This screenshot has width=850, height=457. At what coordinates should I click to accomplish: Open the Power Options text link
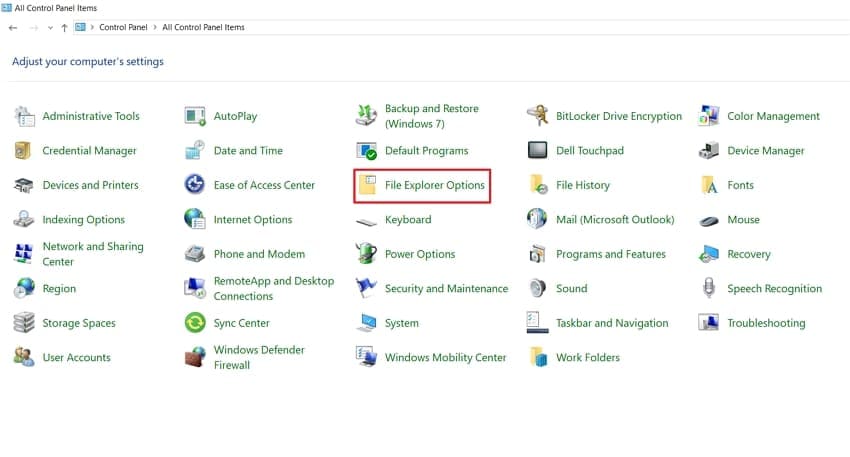[x=420, y=254]
